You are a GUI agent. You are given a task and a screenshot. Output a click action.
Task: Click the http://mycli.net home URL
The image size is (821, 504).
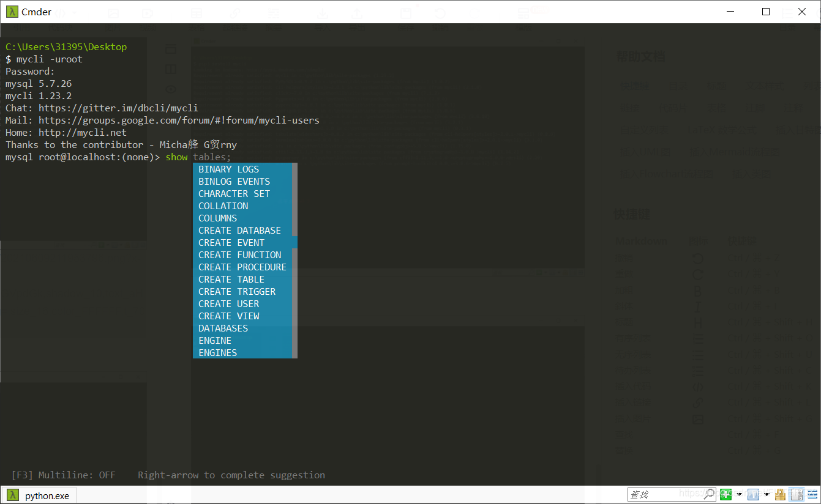83,132
